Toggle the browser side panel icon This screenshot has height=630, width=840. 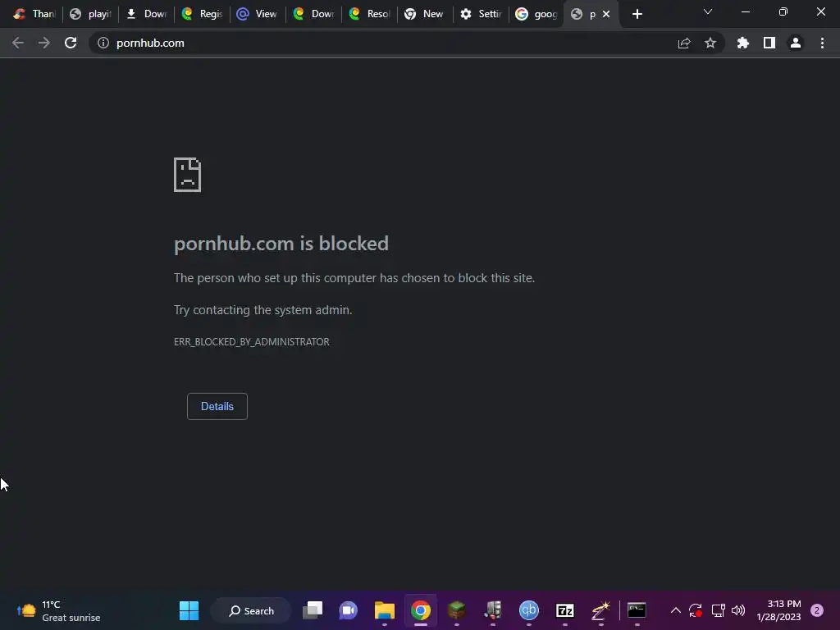click(x=769, y=43)
